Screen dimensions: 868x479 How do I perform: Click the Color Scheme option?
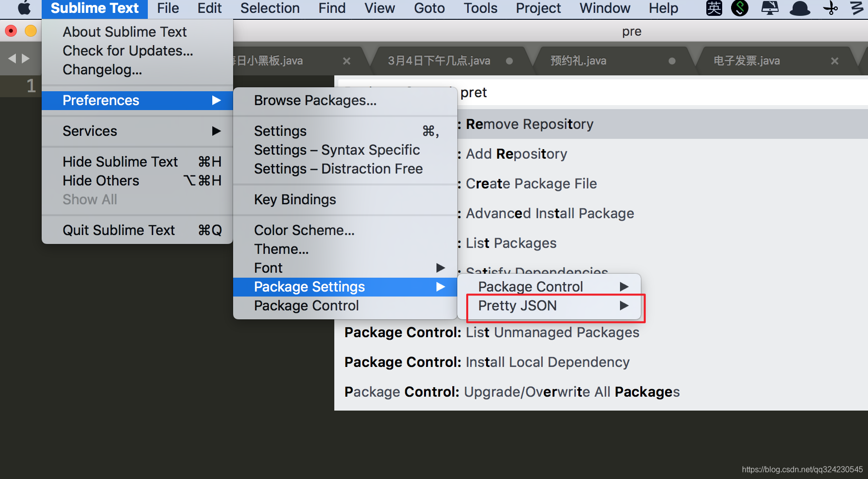coord(304,230)
